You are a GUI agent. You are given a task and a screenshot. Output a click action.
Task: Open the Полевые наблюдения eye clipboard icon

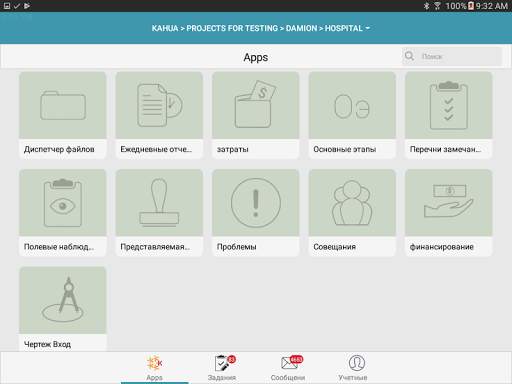63,203
